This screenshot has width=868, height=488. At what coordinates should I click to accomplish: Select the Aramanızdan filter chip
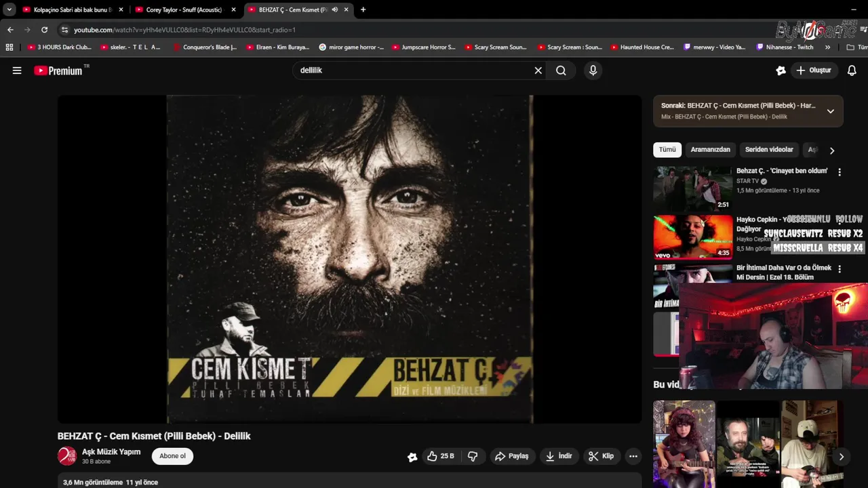click(710, 150)
